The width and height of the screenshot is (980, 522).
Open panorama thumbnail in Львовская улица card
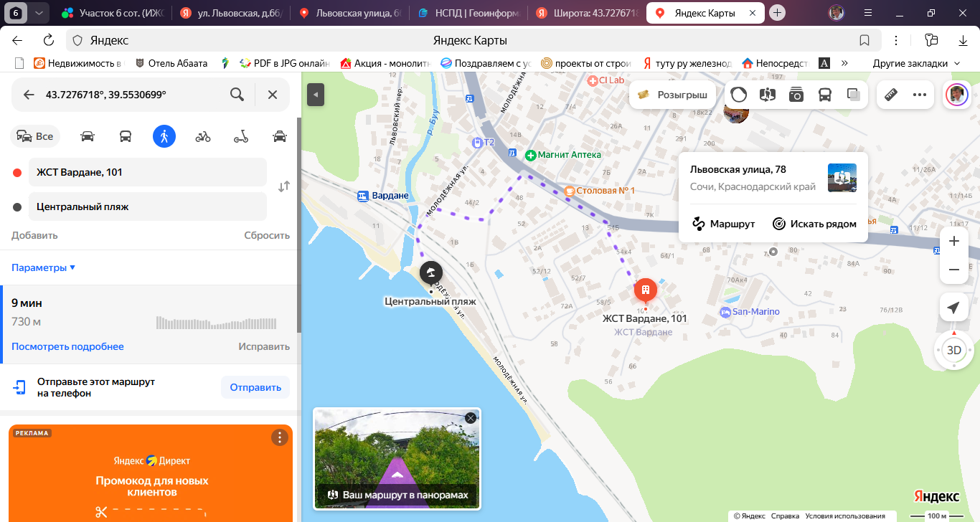(842, 178)
